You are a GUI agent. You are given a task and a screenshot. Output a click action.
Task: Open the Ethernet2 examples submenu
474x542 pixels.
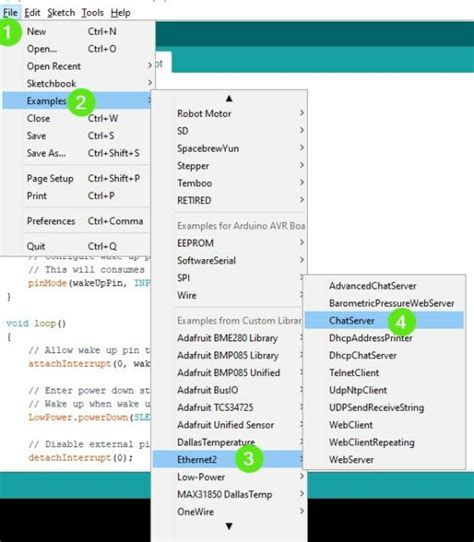click(228, 459)
